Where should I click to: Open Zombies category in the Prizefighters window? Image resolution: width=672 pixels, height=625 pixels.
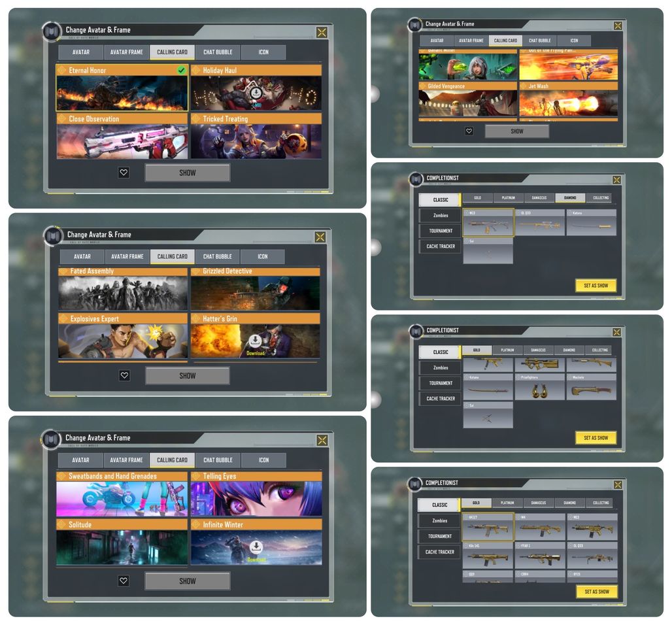pos(441,367)
